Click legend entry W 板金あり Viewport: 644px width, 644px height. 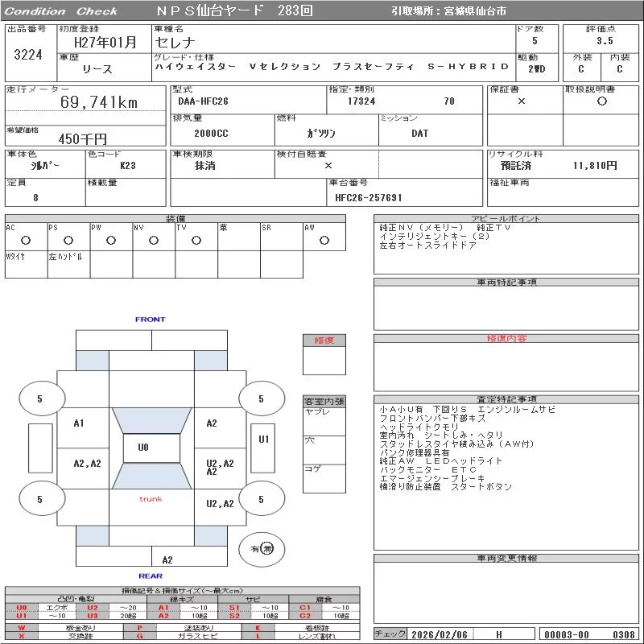pyautogui.click(x=64, y=628)
